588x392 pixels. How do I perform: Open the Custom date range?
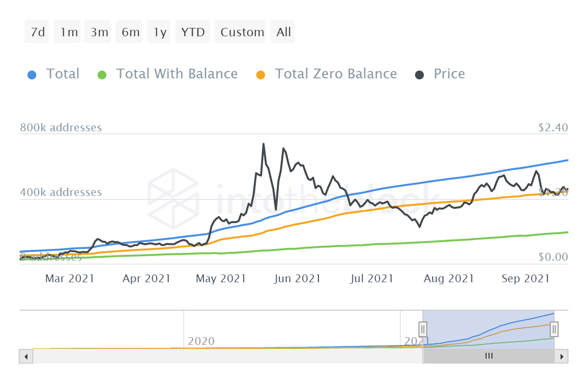[x=242, y=32]
